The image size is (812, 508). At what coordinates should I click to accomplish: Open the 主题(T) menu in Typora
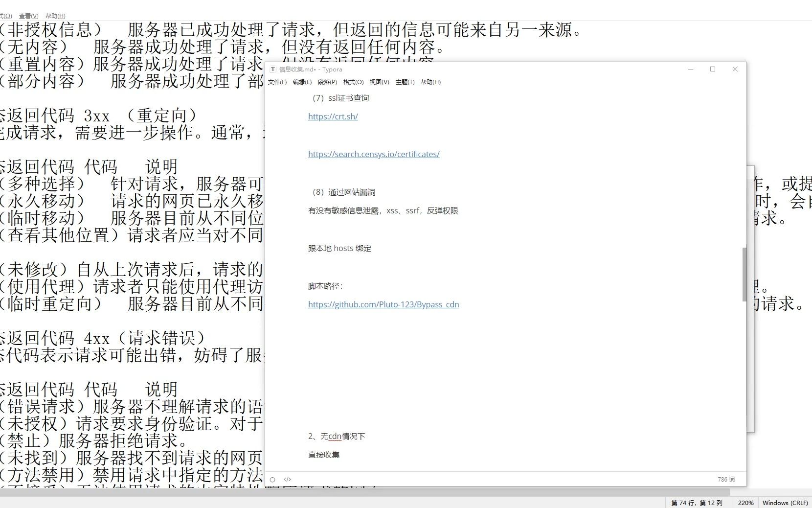[x=405, y=82]
